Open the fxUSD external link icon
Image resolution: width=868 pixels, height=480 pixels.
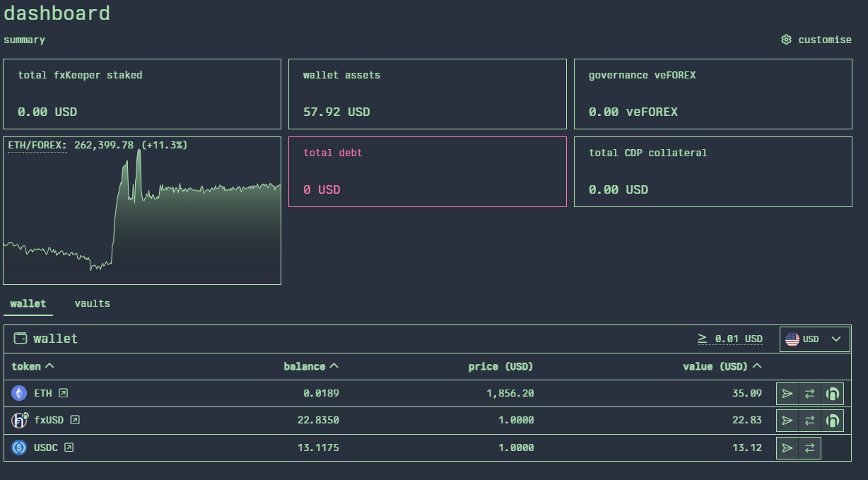(x=75, y=420)
